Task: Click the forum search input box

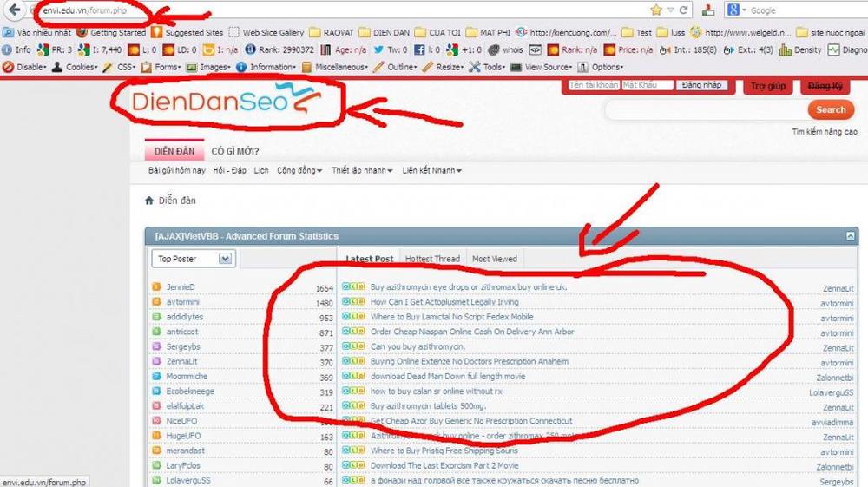Action: click(x=707, y=110)
